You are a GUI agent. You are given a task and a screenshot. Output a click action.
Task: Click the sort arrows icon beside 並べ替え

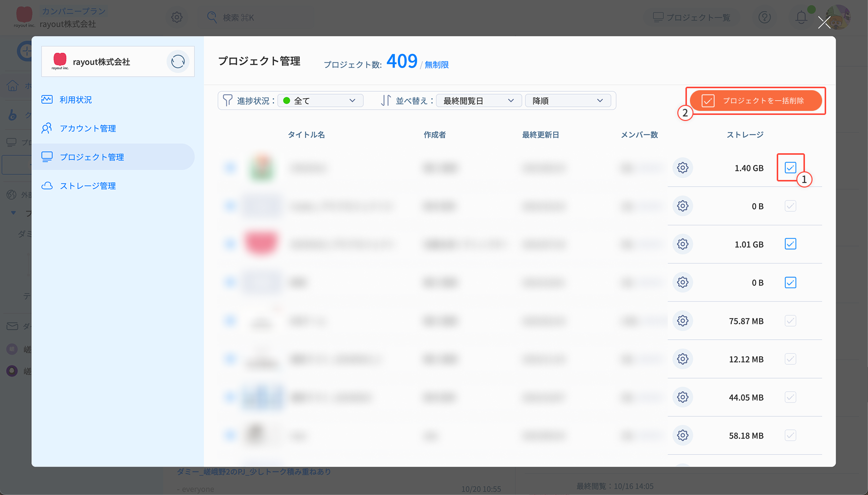(x=386, y=101)
